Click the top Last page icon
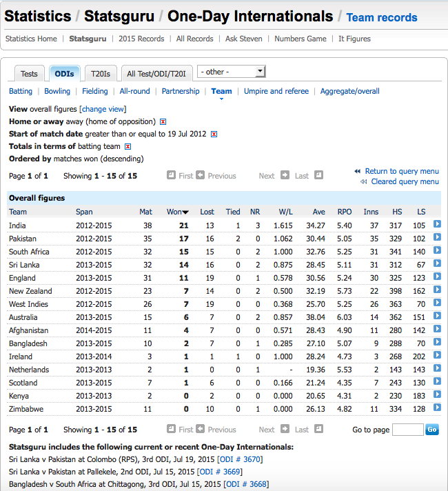 (318, 174)
